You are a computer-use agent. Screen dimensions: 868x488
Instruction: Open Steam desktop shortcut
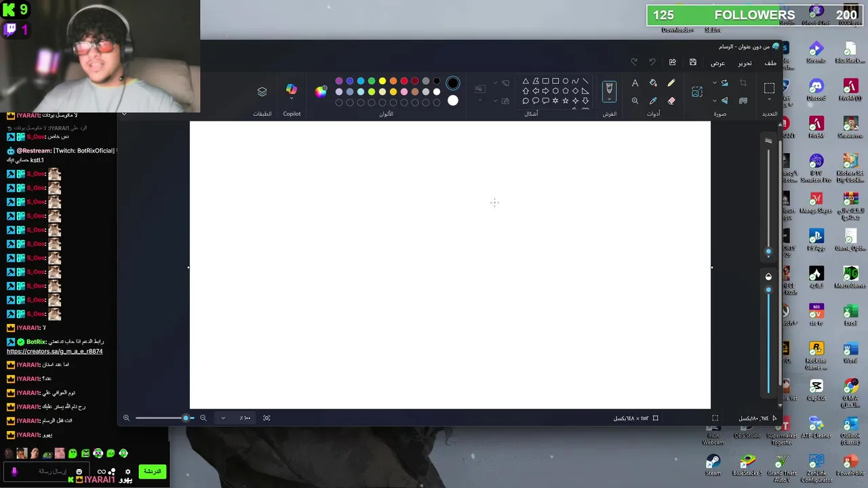(713, 464)
